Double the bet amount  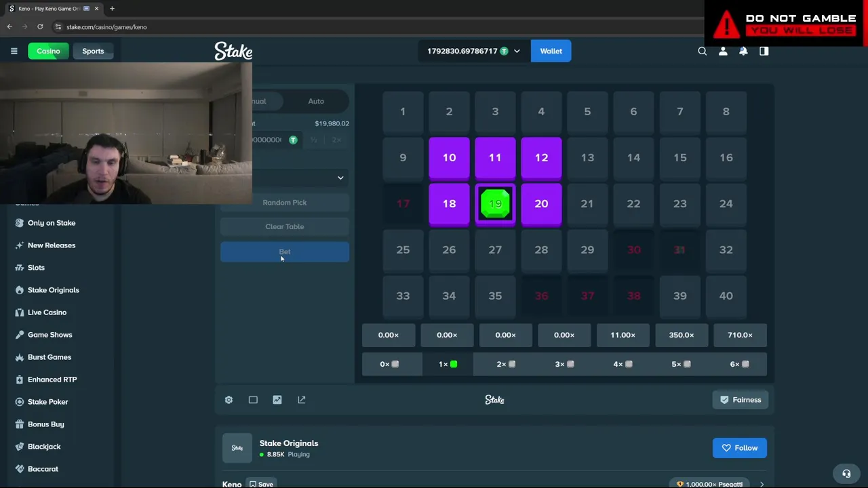(337, 140)
